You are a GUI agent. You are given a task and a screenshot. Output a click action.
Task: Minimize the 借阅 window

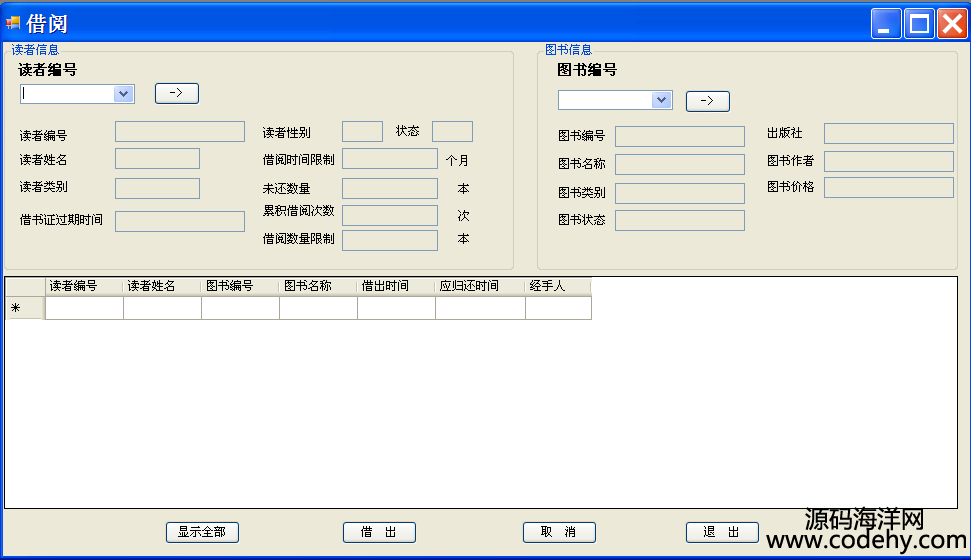(x=886, y=24)
